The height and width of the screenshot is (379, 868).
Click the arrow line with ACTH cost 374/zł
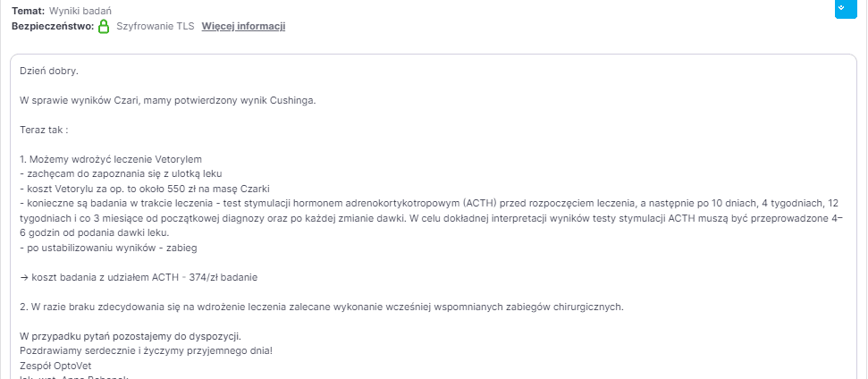coord(139,277)
